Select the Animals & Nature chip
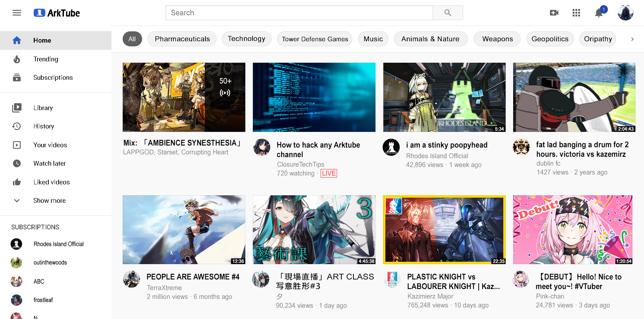The height and width of the screenshot is (319, 644). (x=430, y=39)
